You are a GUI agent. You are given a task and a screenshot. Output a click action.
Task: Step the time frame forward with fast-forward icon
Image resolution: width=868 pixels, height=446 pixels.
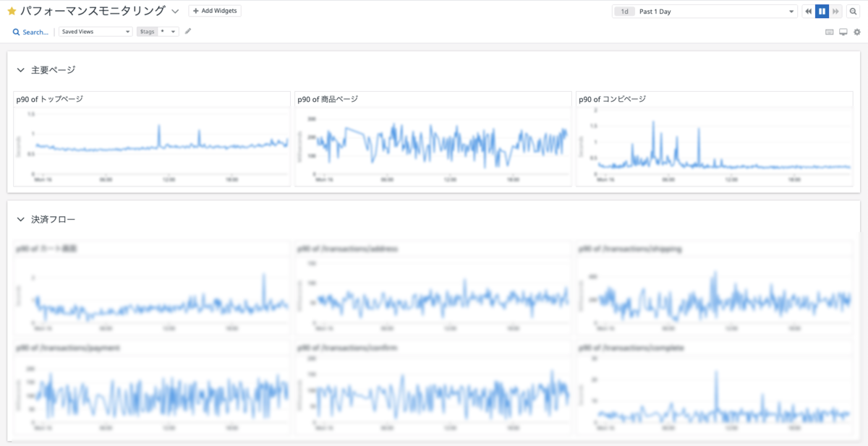pos(835,12)
